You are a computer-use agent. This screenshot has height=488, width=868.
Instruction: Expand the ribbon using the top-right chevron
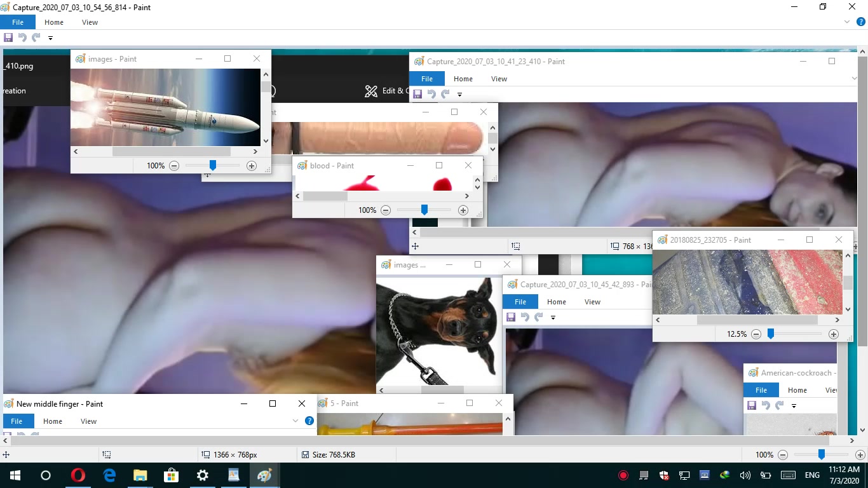point(847,22)
